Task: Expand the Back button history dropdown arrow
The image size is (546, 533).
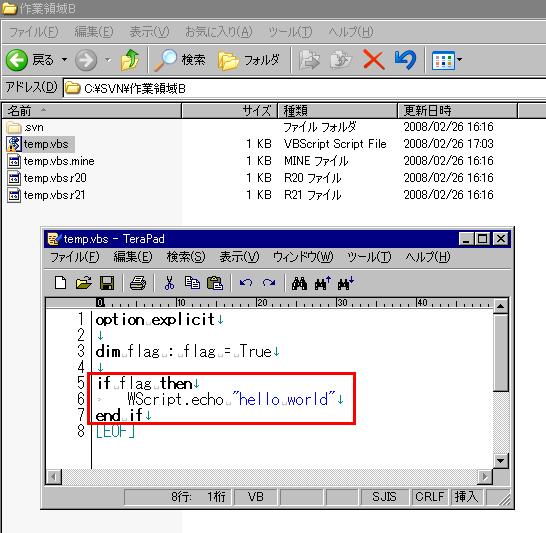Action: pyautogui.click(x=64, y=60)
